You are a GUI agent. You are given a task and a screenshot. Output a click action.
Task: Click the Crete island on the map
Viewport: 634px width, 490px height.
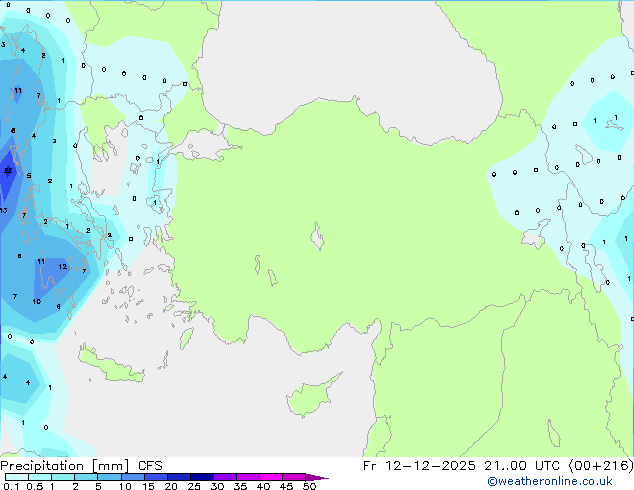(111, 366)
